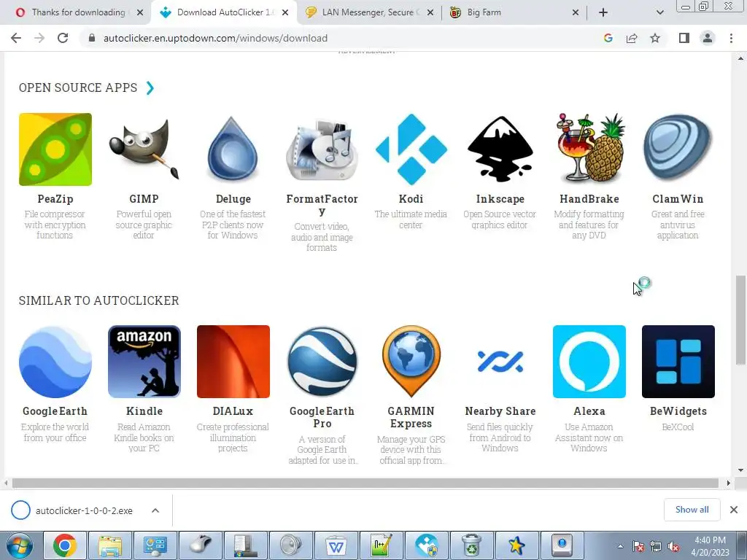Open the autoclicker-1-0-0-2.exe download item
This screenshot has height=560, width=747.
pyautogui.click(x=84, y=510)
